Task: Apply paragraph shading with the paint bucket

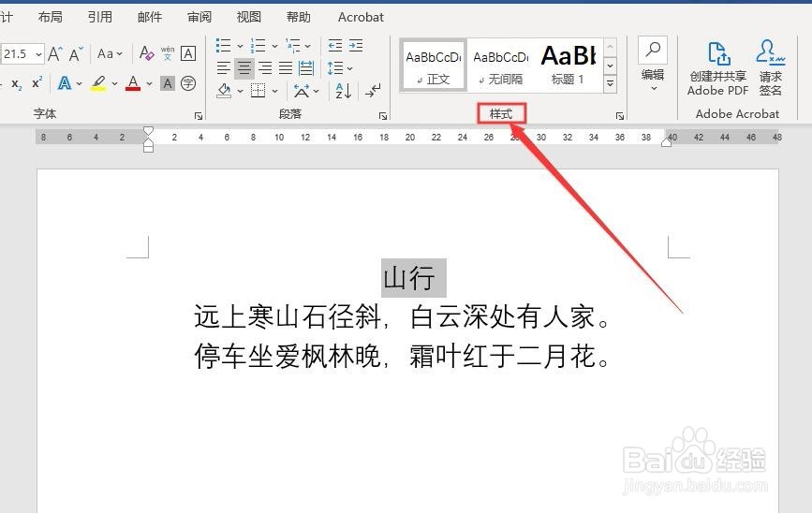Action: point(224,91)
